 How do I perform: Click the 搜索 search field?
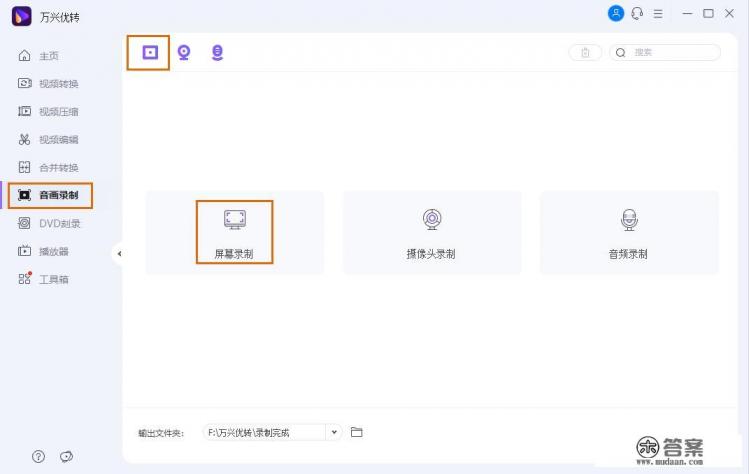point(665,53)
